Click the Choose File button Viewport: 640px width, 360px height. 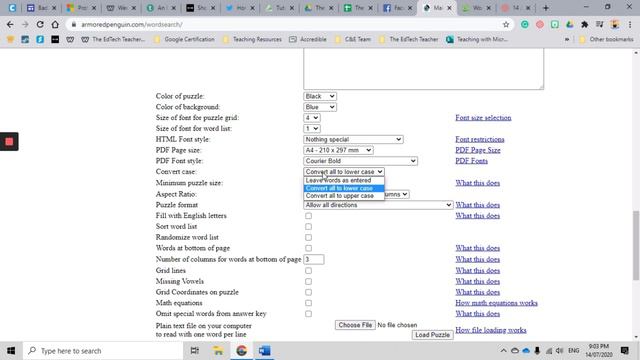click(x=355, y=325)
